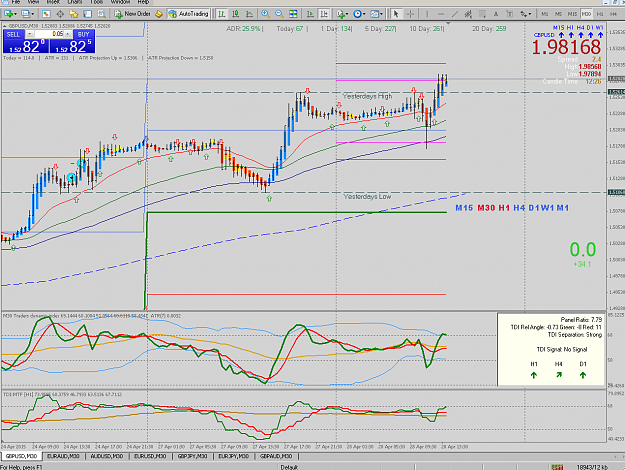
Task: Switch to GBPJPY,M30 chart tab
Action: (193, 456)
